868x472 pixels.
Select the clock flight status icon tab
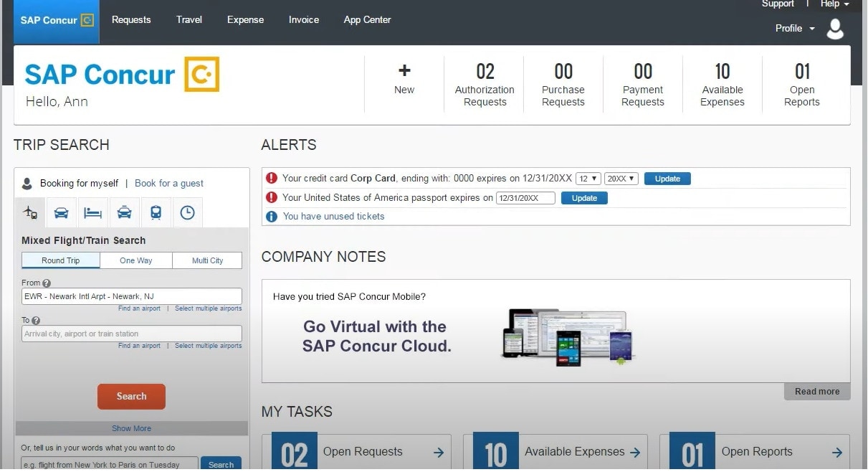click(x=187, y=213)
